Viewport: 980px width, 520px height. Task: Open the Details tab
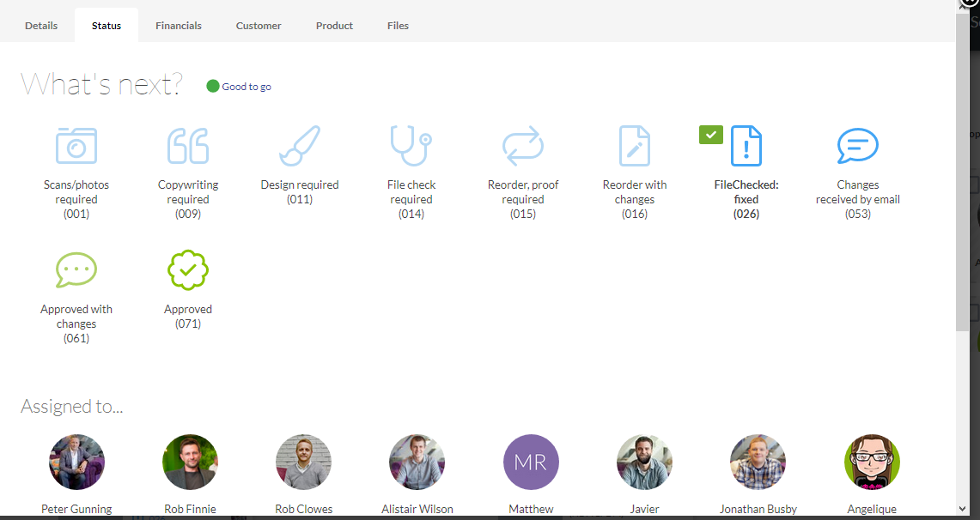click(x=41, y=26)
